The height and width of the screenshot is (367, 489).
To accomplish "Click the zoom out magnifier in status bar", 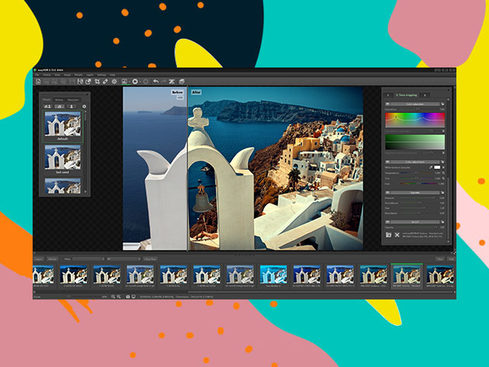I will (x=113, y=296).
